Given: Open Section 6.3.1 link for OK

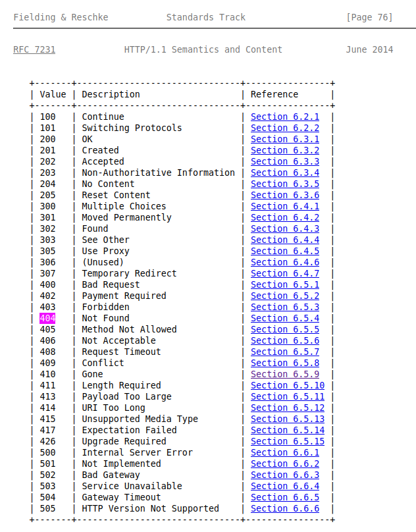Looking at the screenshot, I should coord(285,139).
